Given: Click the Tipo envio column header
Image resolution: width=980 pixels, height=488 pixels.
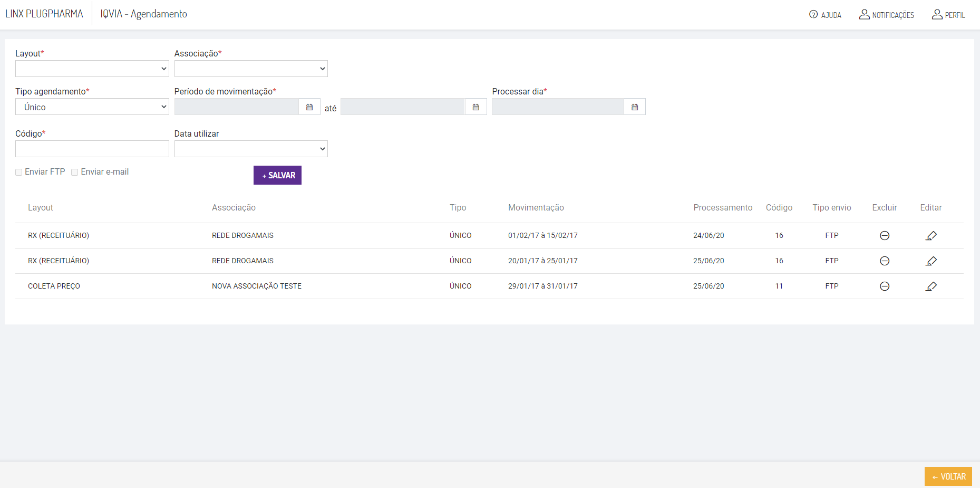Looking at the screenshot, I should 832,208.
